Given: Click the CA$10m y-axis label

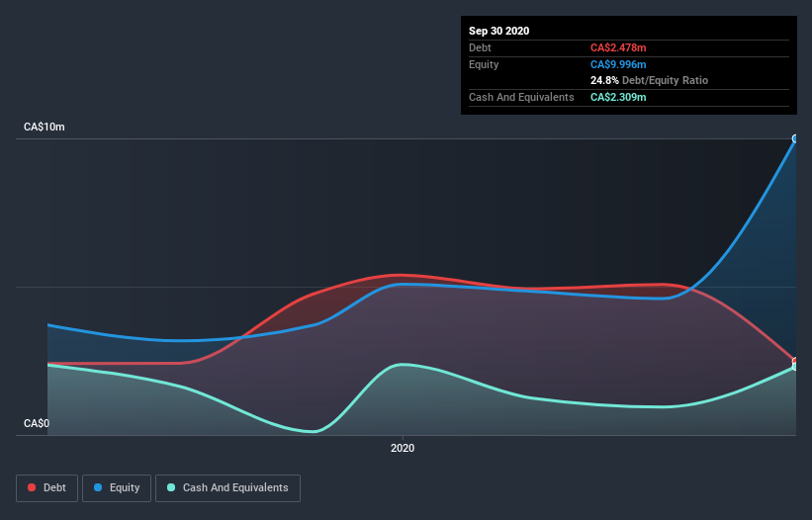Looking at the screenshot, I should tap(45, 127).
